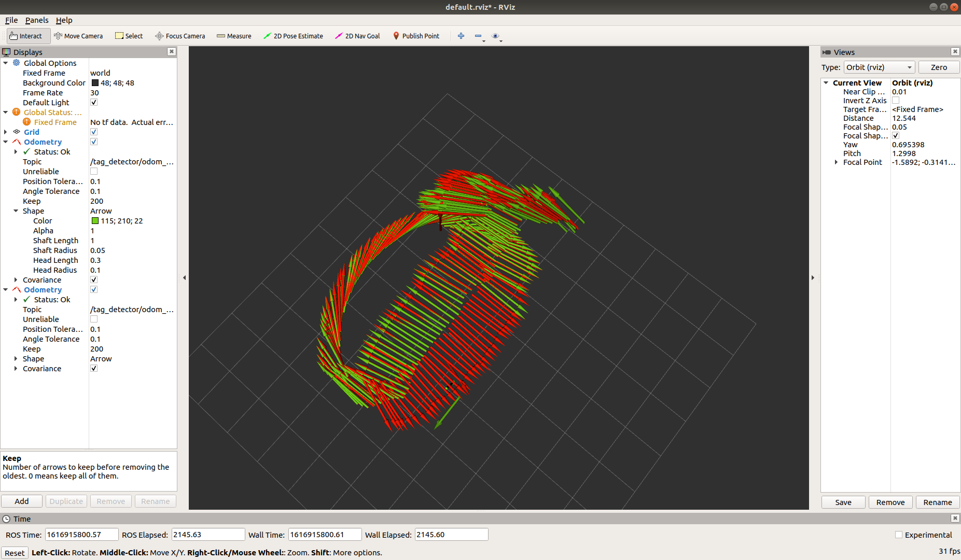961x560 pixels.
Task: Click the Remove view button
Action: pyautogui.click(x=890, y=502)
